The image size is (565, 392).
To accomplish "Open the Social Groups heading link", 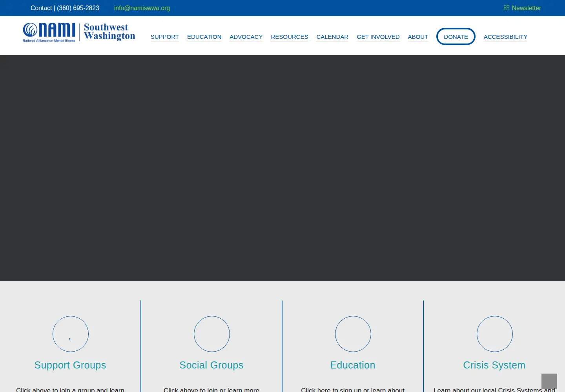I will coord(211,365).
